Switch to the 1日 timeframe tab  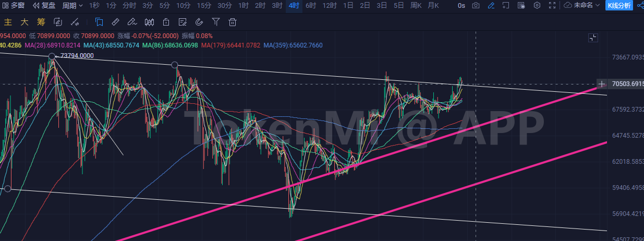(348, 6)
